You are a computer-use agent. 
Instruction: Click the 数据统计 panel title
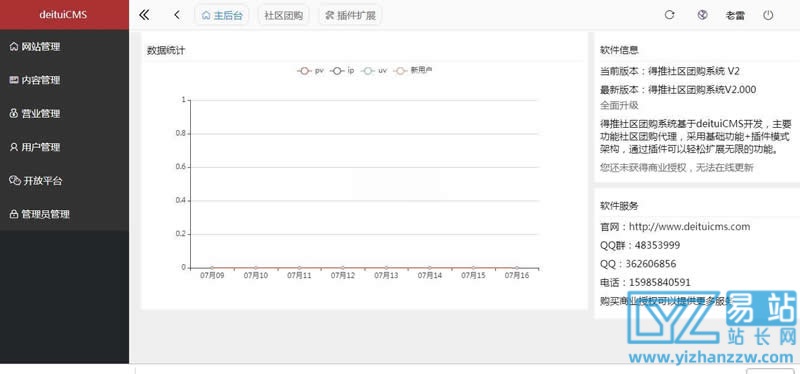coord(166,51)
